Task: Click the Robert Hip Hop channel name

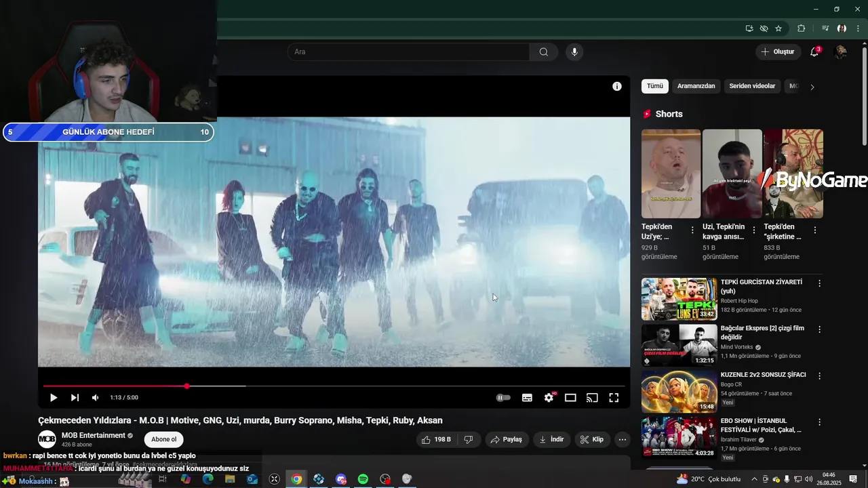Action: tap(739, 301)
